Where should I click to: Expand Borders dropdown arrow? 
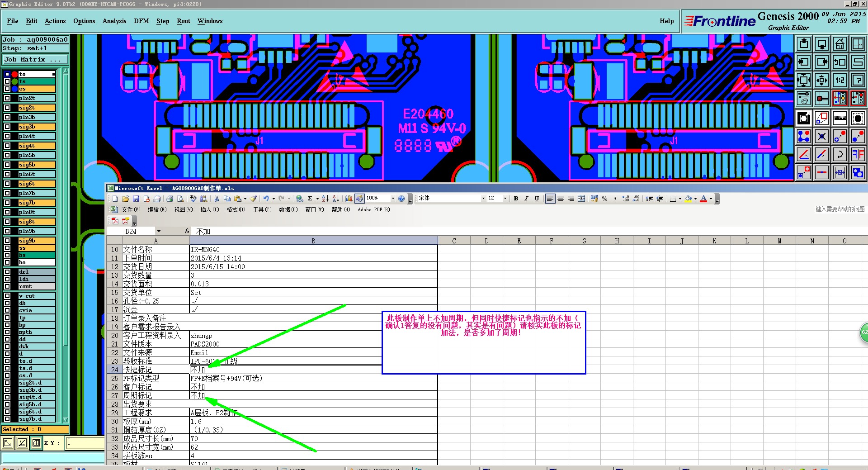(x=680, y=199)
